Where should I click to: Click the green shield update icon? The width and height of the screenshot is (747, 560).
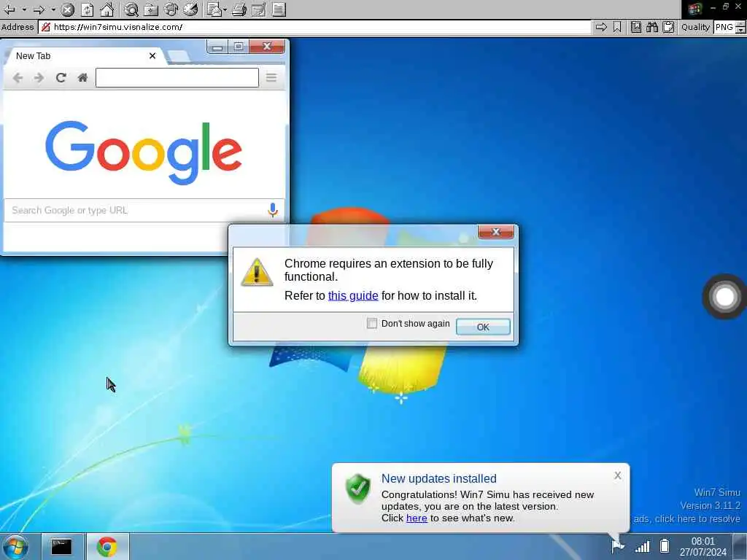[357, 489]
